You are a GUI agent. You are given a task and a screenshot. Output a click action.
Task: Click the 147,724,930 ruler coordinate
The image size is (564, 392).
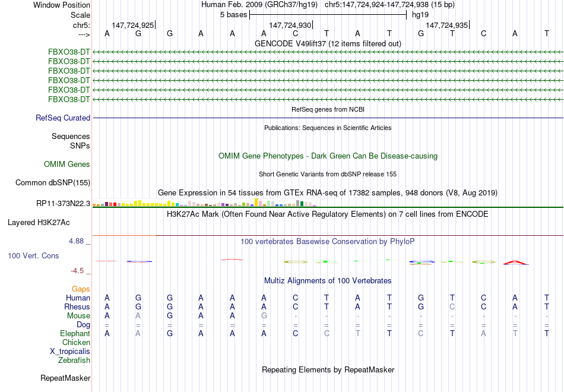click(290, 25)
